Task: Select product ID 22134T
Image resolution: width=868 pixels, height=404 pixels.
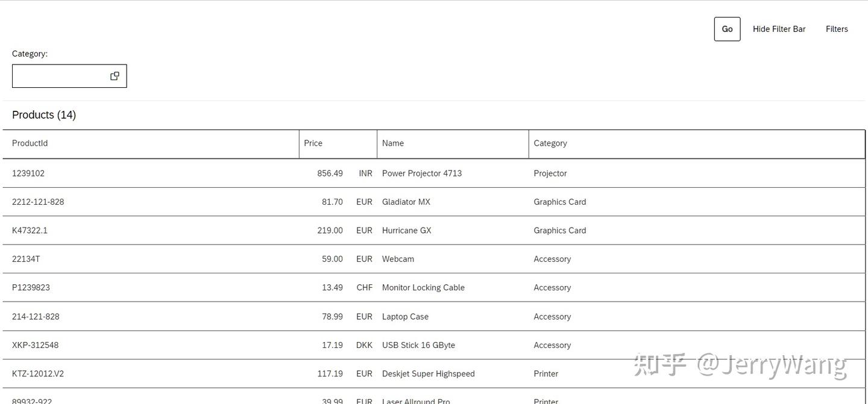Action: pos(26,259)
